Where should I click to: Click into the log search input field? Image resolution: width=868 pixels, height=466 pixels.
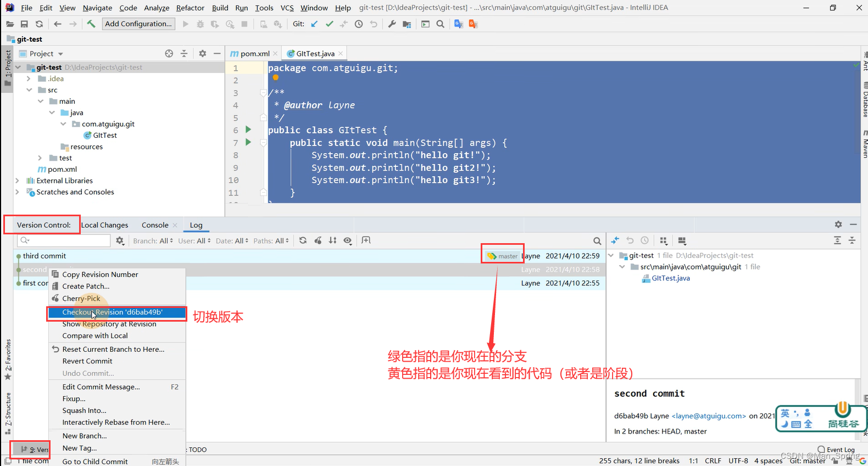tap(64, 240)
